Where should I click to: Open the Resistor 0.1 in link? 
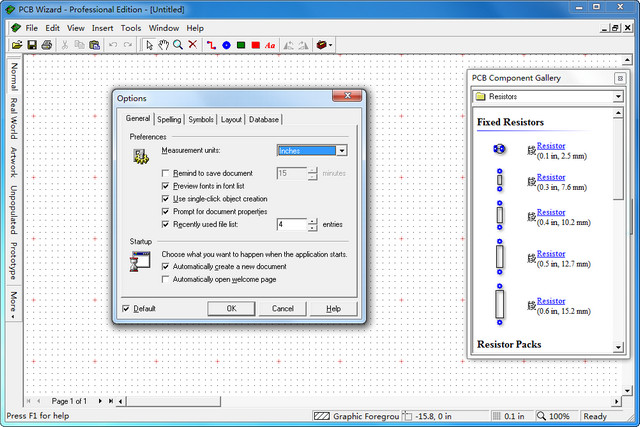[551, 146]
